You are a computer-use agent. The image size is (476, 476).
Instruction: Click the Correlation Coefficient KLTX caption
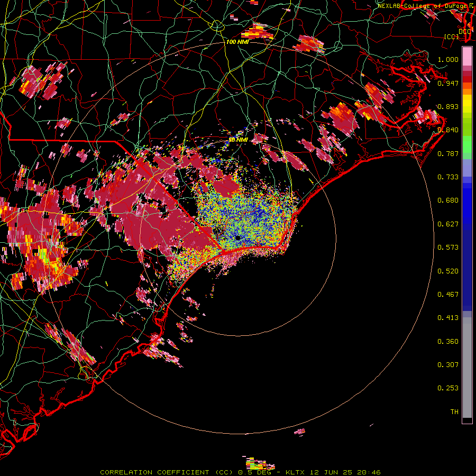(x=240, y=472)
